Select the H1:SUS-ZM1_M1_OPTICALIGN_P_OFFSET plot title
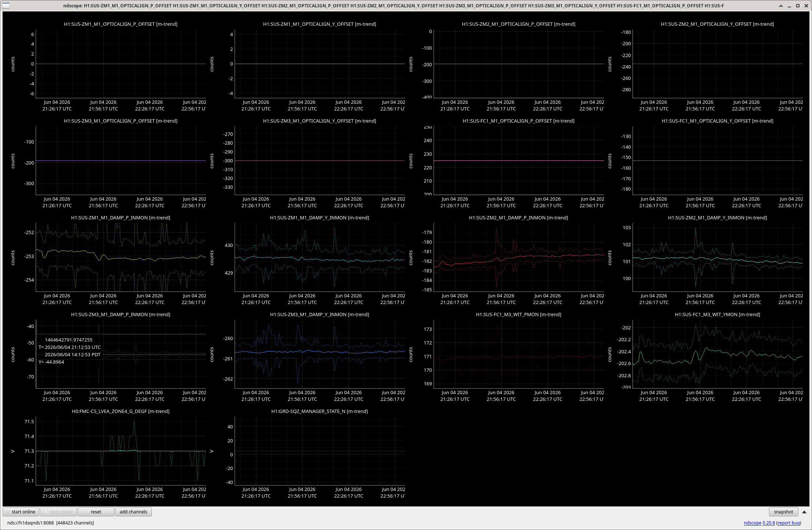Viewport: 812px width, 530px height. pos(121,24)
